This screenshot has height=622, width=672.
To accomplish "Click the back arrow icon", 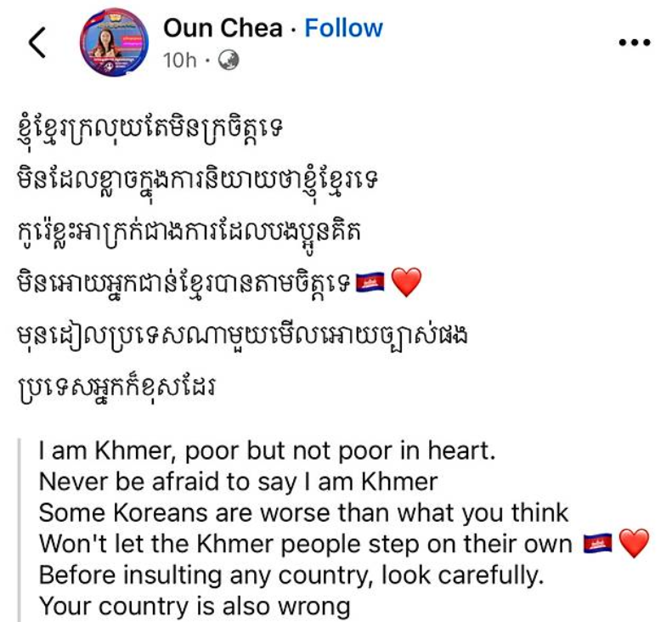I will tap(37, 42).
